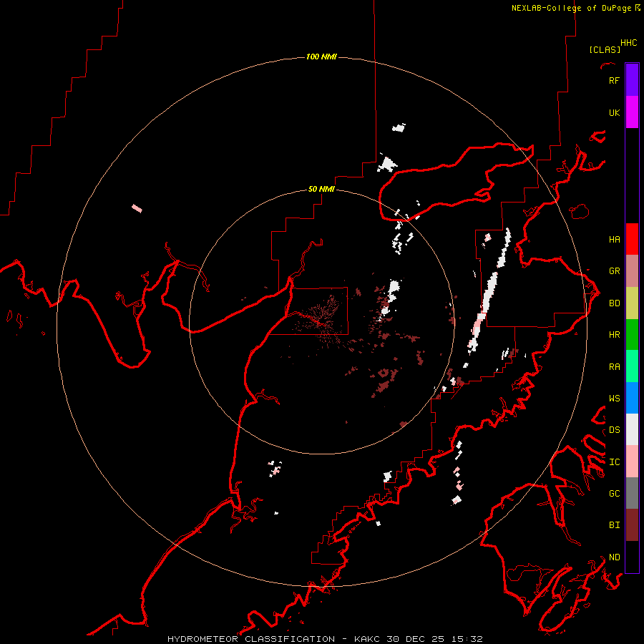Screen dimensions: 644x644
Task: Click the WS legend label
Action: 614,398
